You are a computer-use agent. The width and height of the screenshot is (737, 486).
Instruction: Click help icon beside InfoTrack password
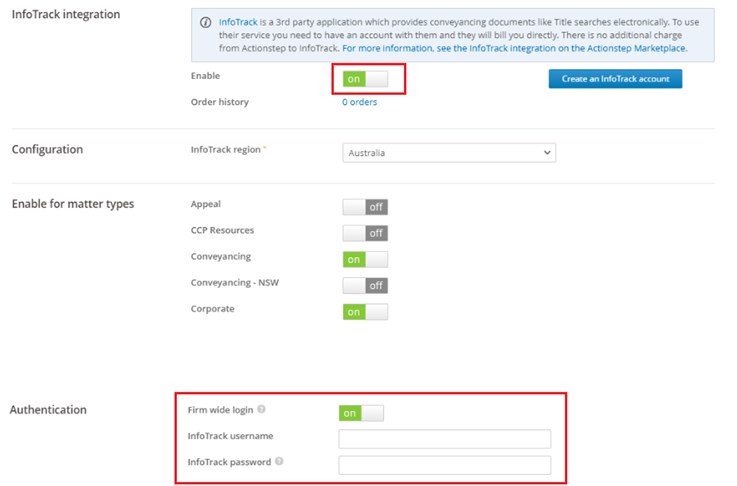[x=279, y=461]
